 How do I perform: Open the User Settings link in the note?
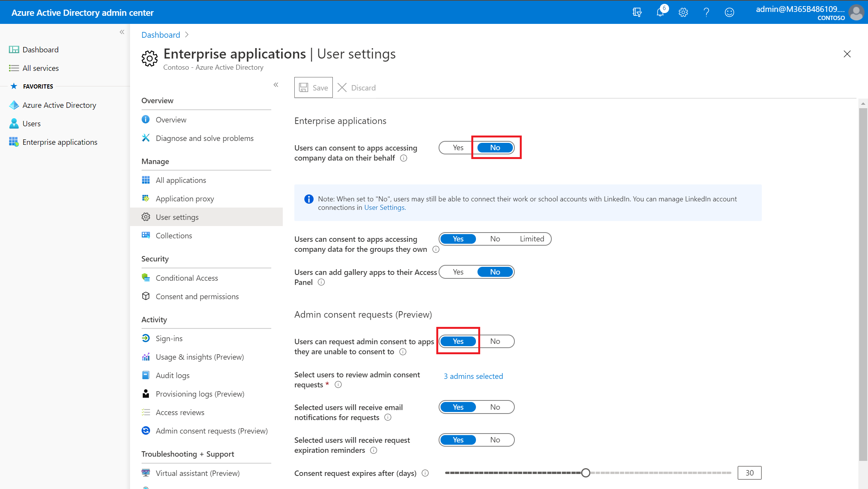[x=384, y=208]
